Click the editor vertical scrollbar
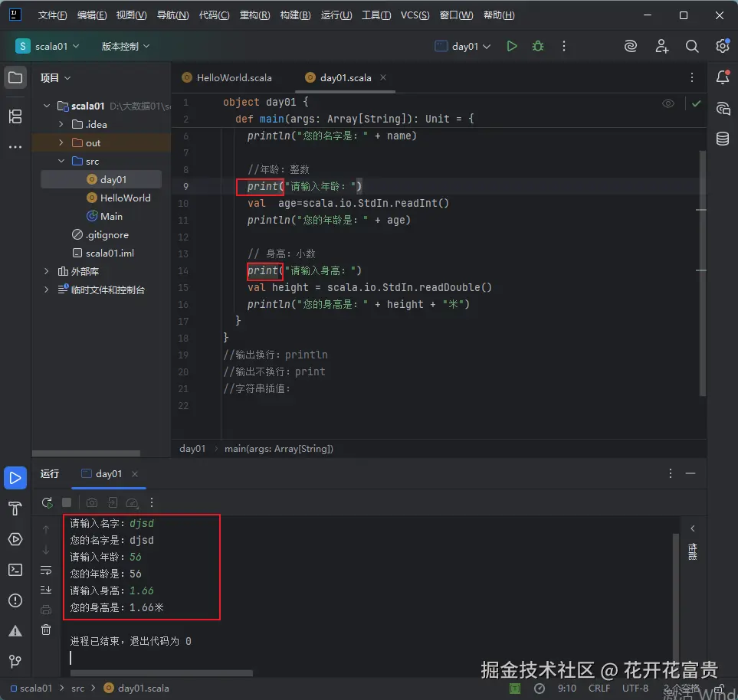 click(702, 273)
